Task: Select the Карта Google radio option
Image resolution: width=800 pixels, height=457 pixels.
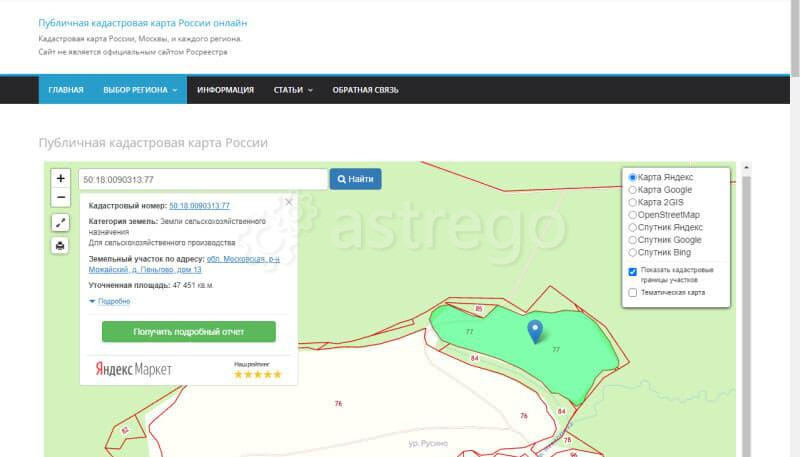Action: click(632, 189)
